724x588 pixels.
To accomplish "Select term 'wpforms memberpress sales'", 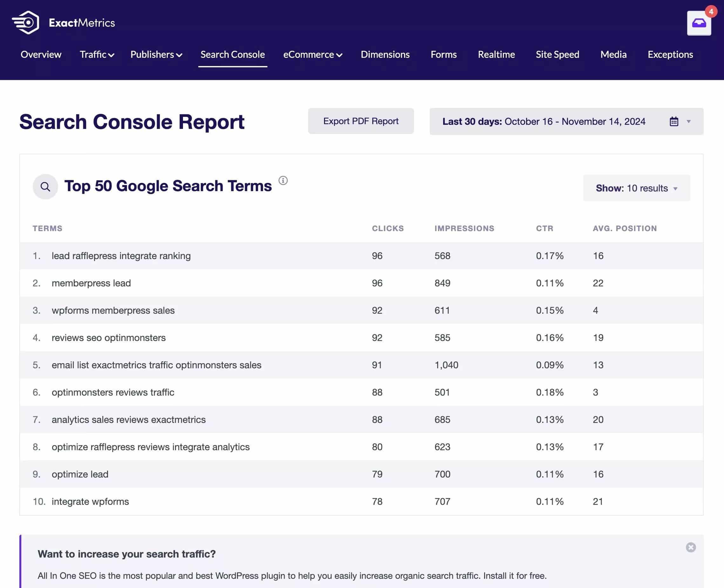I will coord(113,310).
